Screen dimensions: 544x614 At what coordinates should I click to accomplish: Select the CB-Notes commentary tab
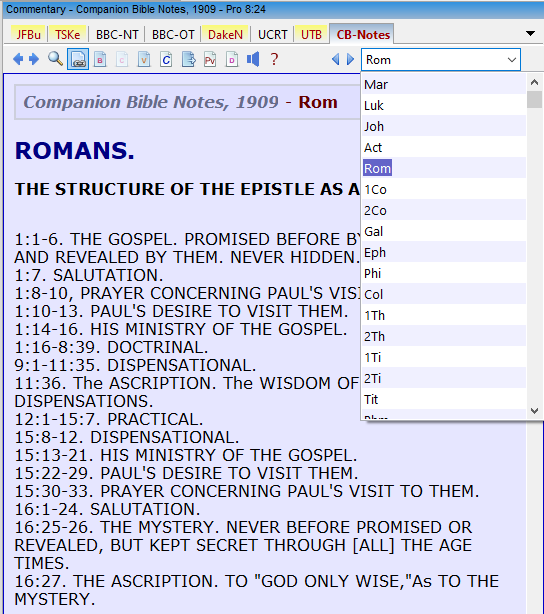click(x=363, y=34)
